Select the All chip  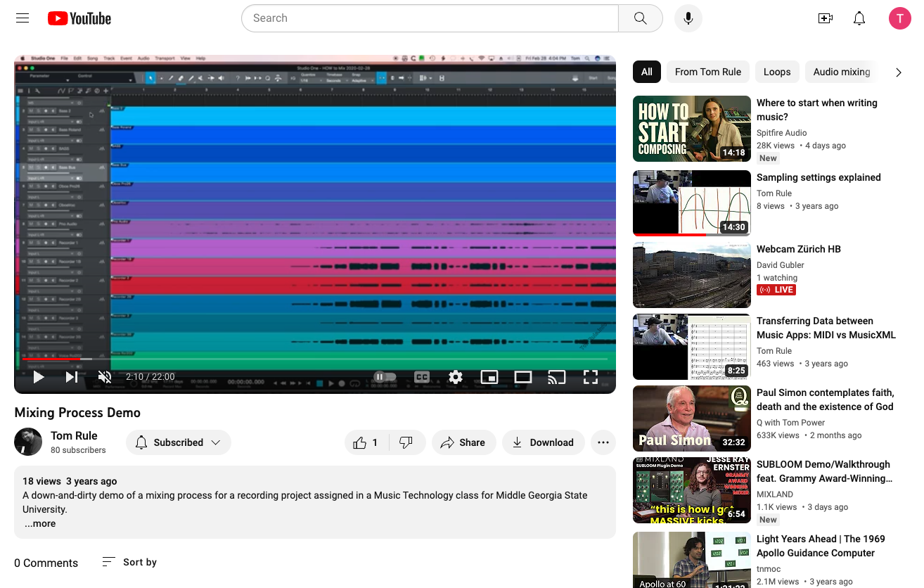pos(647,72)
